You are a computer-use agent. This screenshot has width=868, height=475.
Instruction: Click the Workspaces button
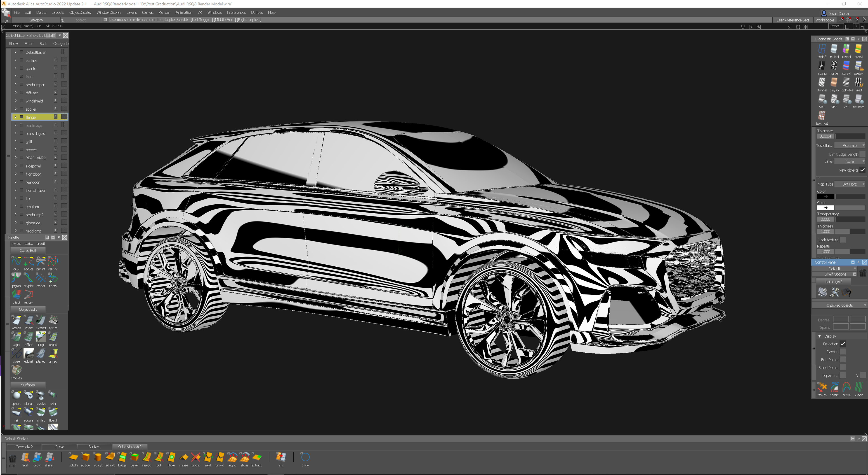[x=825, y=20]
